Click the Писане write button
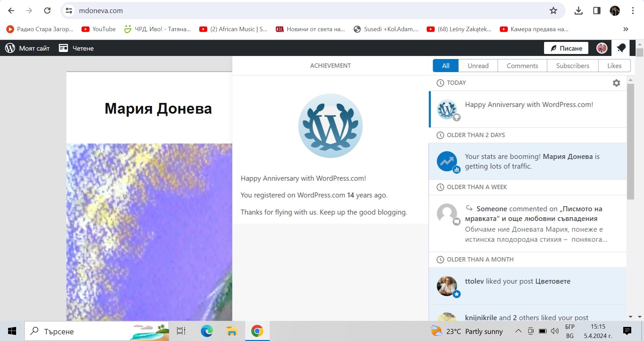The image size is (644, 341). click(x=566, y=48)
